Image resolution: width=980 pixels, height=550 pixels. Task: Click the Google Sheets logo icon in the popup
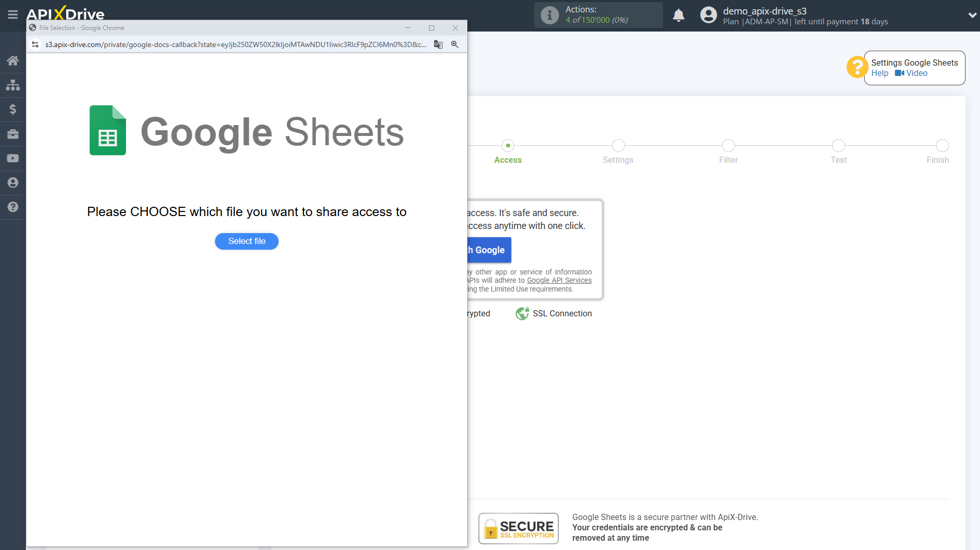(x=108, y=130)
